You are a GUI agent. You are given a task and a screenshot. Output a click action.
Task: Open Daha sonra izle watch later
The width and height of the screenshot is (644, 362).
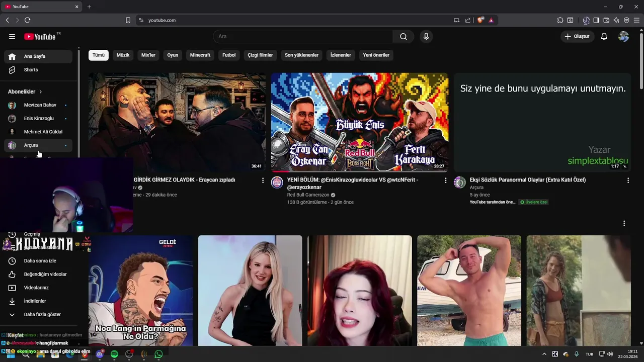coord(38,261)
